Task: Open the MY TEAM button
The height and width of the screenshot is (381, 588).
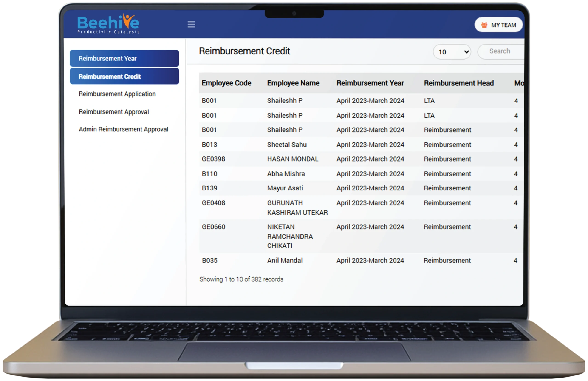Action: pyautogui.click(x=499, y=25)
